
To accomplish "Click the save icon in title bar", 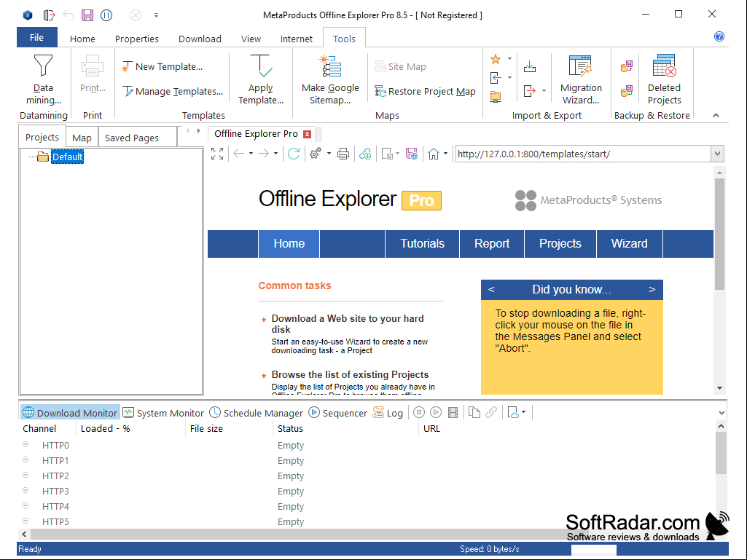I will point(87,15).
